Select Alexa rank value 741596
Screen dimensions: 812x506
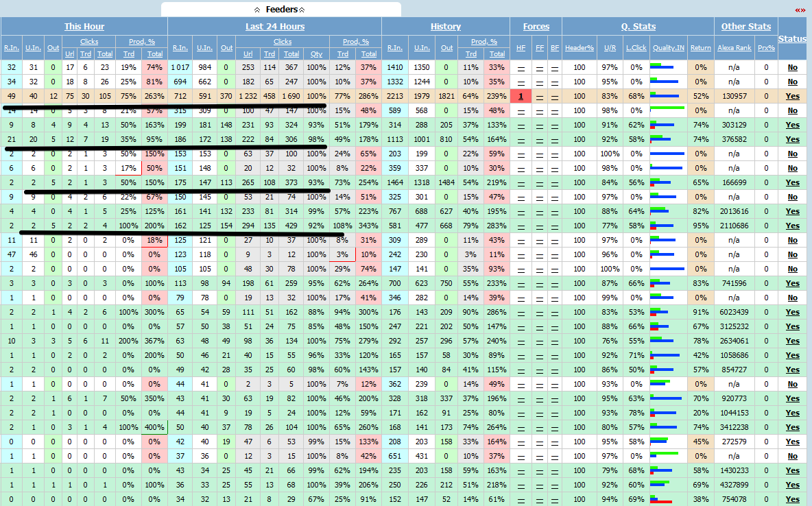pyautogui.click(x=735, y=283)
